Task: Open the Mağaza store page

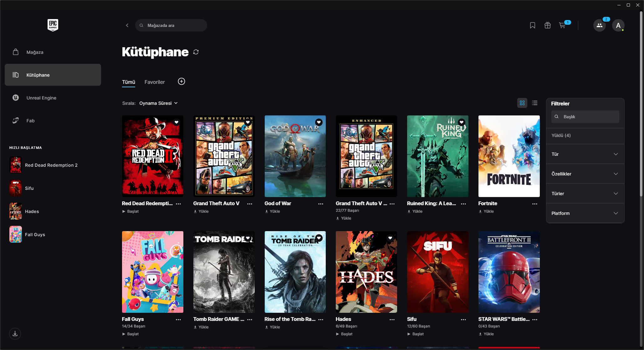Action: (x=53, y=52)
